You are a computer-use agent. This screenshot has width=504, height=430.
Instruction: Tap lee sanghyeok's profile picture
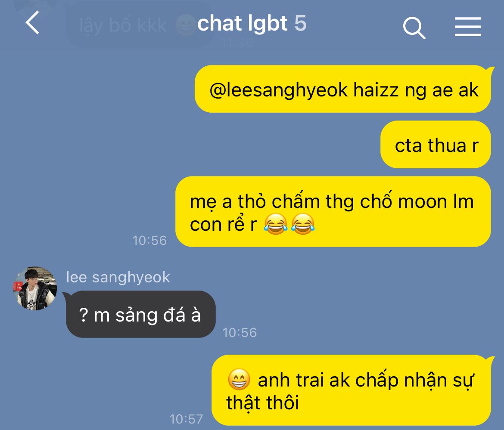click(x=35, y=288)
